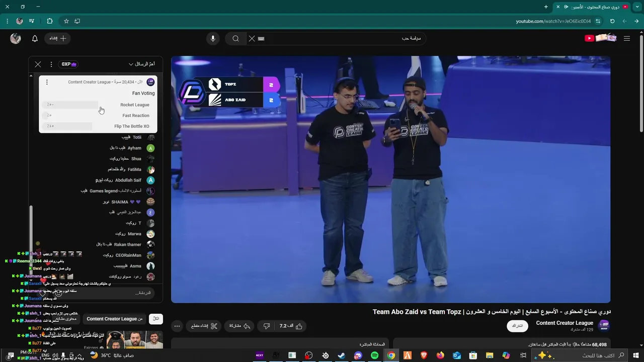This screenshot has height=362, width=644.
Task: Click the create clip scissors button
Action: tap(204, 326)
